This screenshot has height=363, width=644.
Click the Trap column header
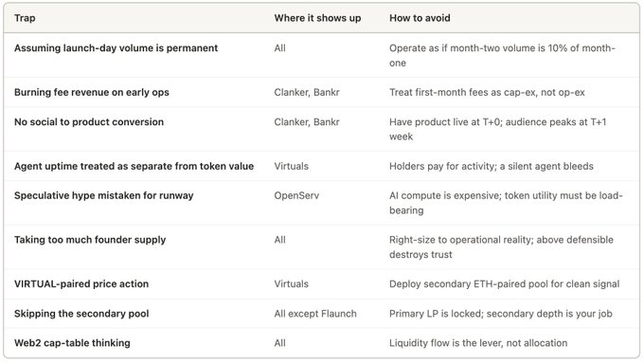coord(25,18)
